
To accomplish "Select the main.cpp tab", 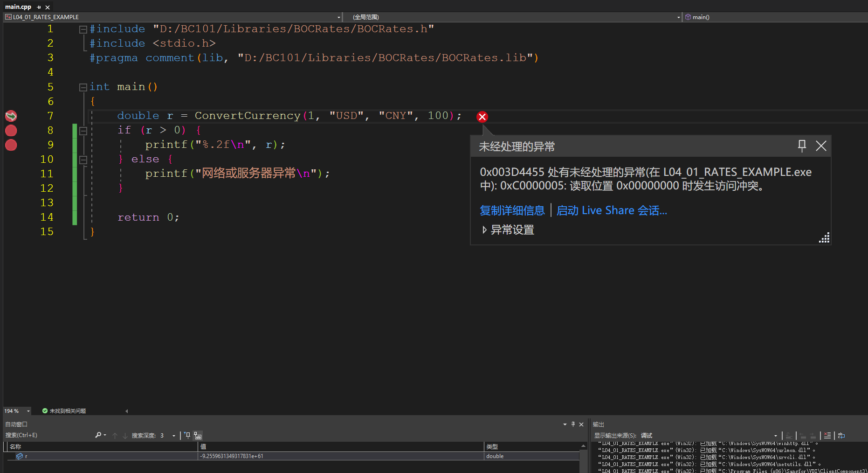I will point(18,7).
